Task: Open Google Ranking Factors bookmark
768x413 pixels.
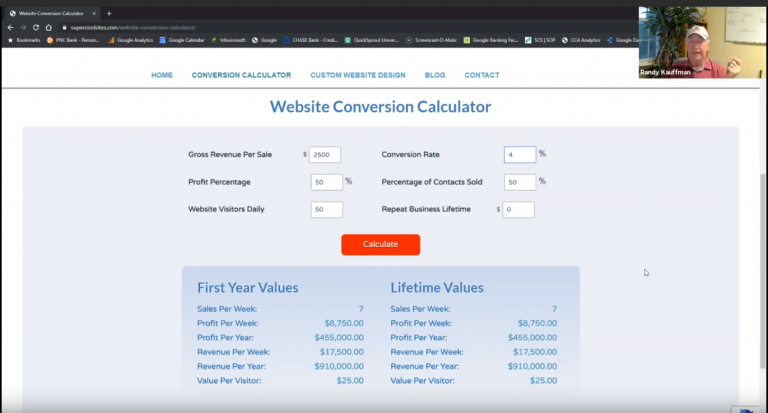Action: coord(491,40)
